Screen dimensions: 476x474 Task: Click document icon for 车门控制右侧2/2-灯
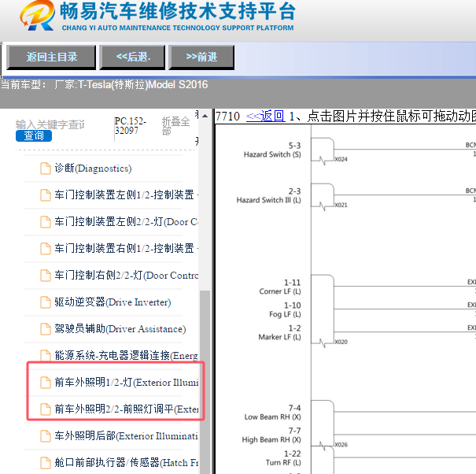46,276
